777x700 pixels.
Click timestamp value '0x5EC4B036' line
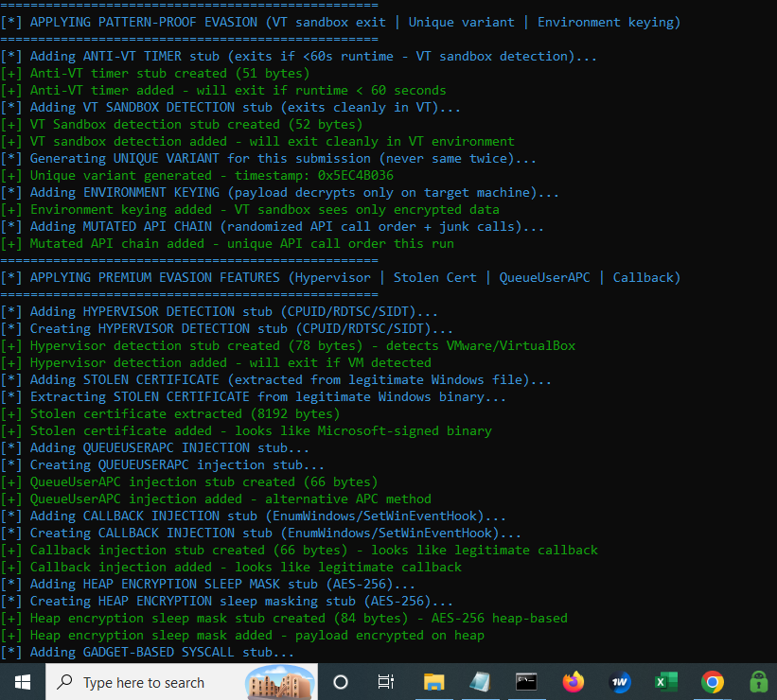(x=197, y=175)
